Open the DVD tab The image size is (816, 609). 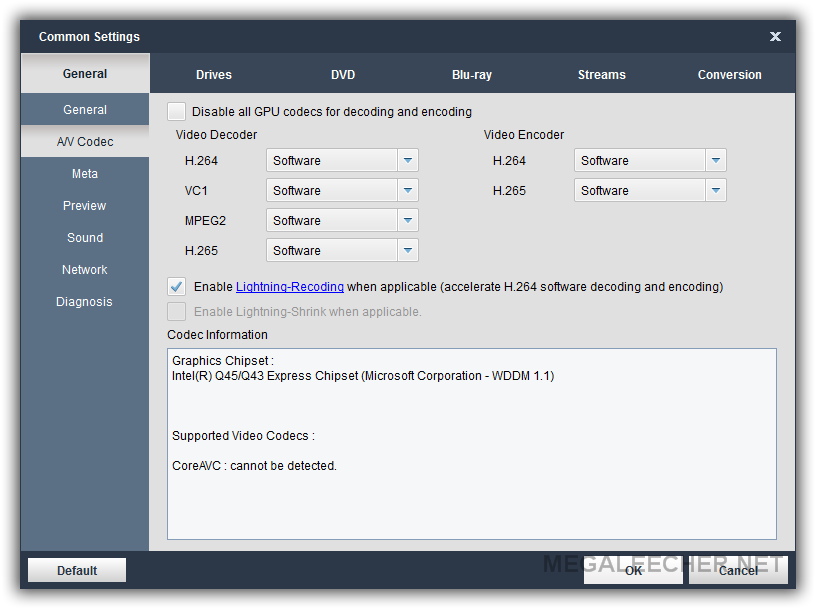coord(343,74)
